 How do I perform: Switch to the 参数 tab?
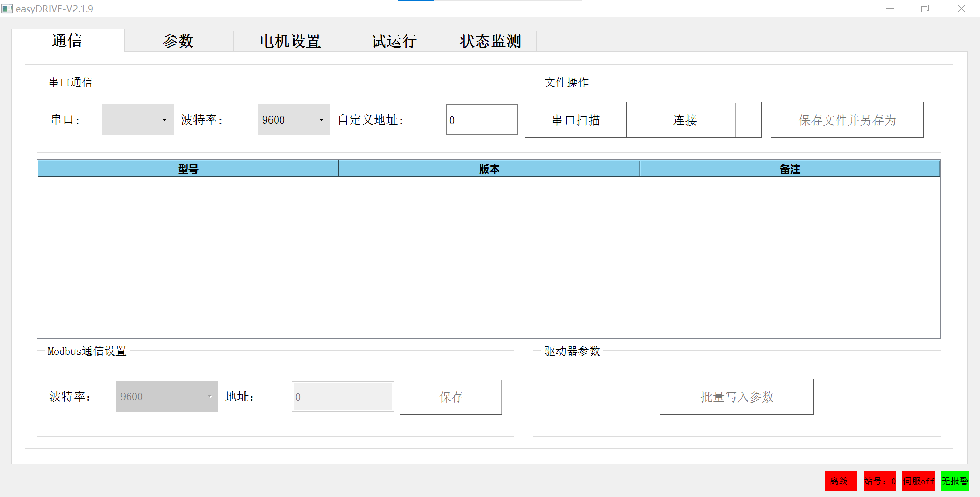click(178, 41)
